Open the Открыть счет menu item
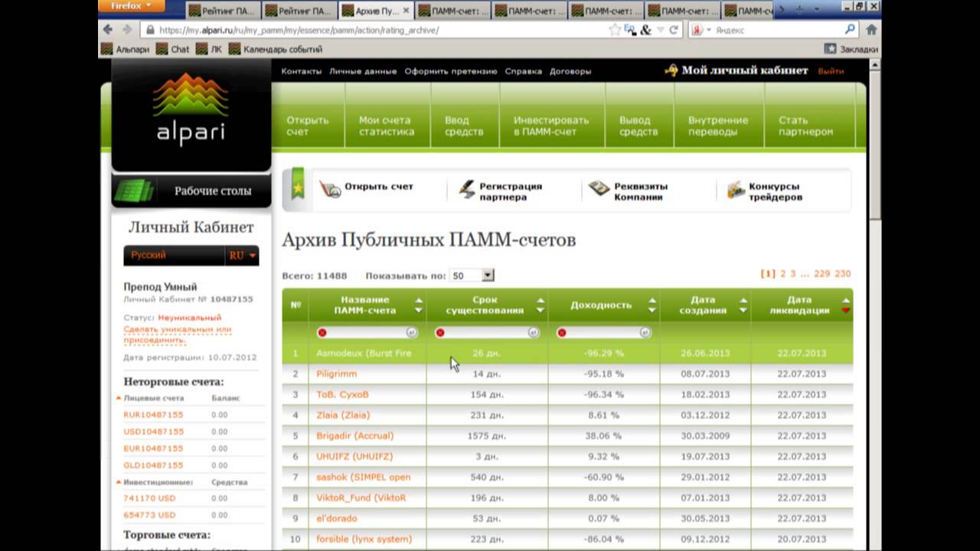Screen dimensions: 980x551 click(x=308, y=126)
